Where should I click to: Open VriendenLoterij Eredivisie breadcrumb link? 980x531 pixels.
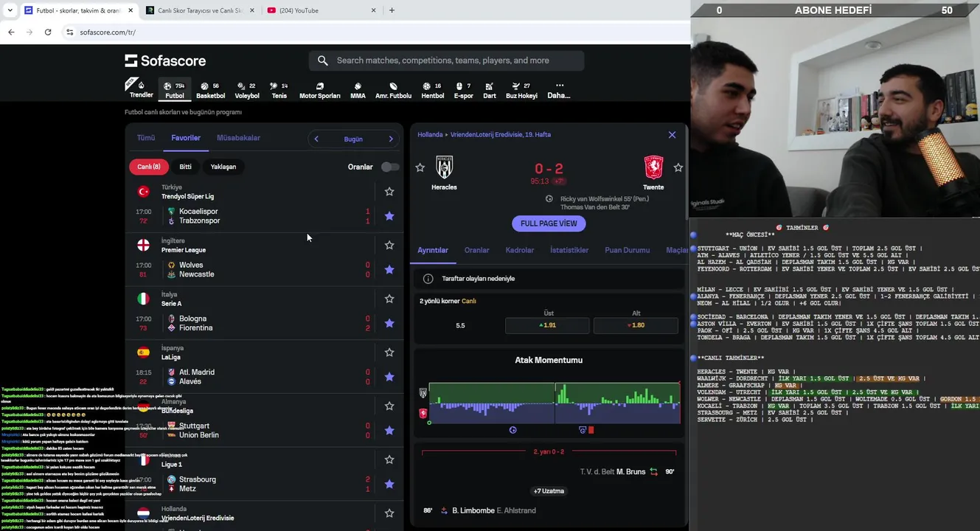tap(501, 135)
